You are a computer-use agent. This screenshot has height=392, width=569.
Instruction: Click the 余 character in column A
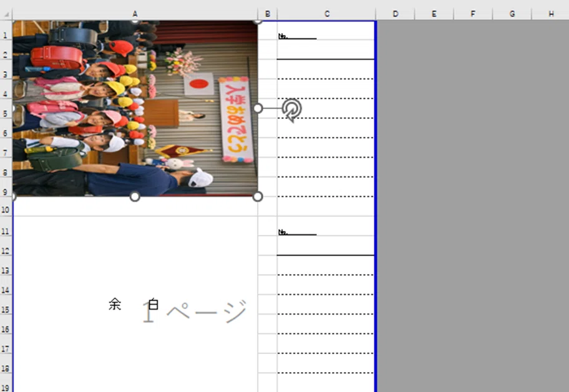pyautogui.click(x=115, y=304)
